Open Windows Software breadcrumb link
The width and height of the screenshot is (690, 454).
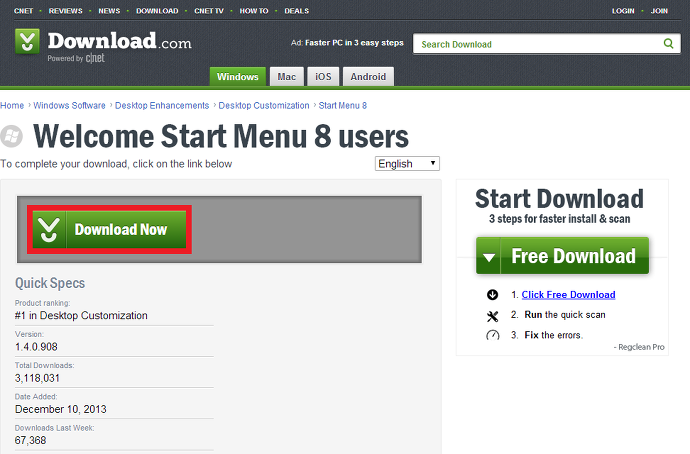pos(70,106)
